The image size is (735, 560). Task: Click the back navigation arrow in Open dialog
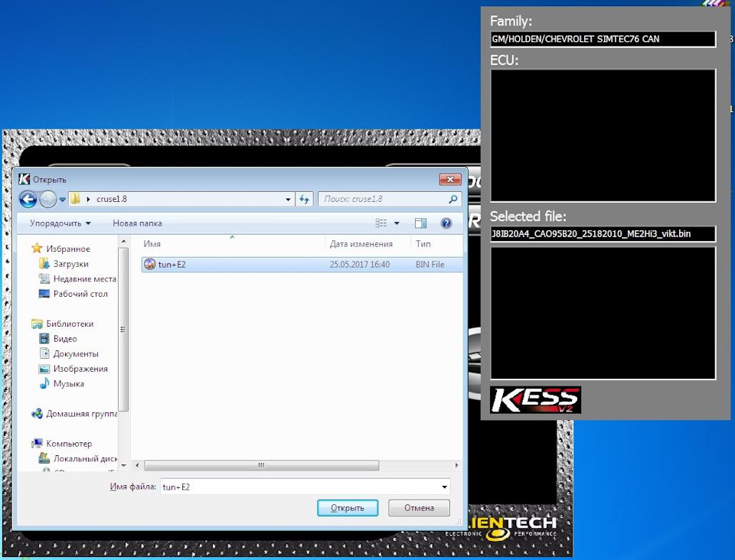pos(28,200)
